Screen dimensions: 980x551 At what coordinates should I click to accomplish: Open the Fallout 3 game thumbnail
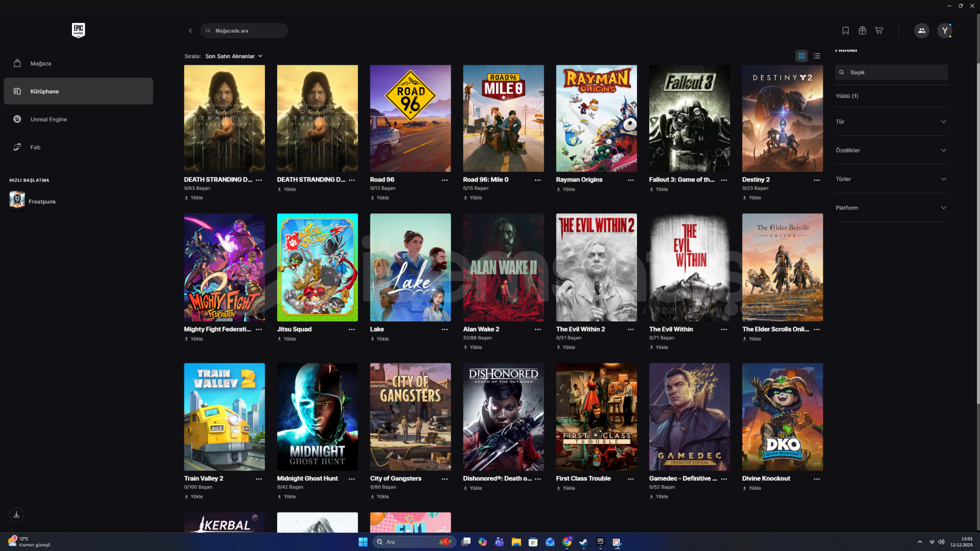click(x=689, y=118)
